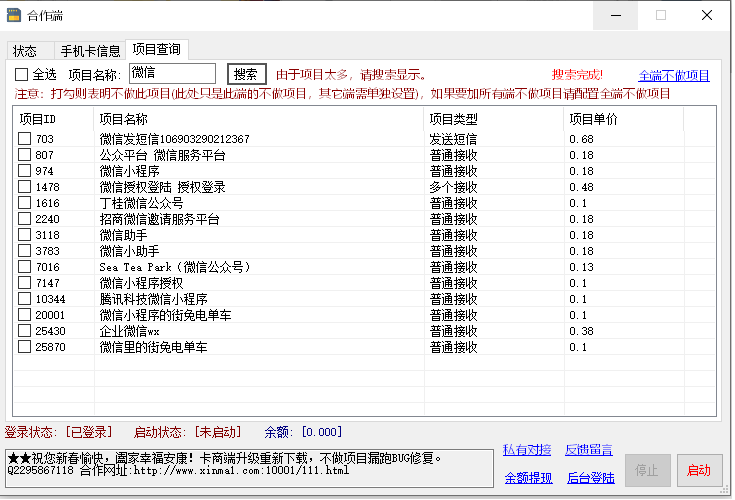
Task: Click the 余额: [0.000] status text
Action: pos(303,432)
